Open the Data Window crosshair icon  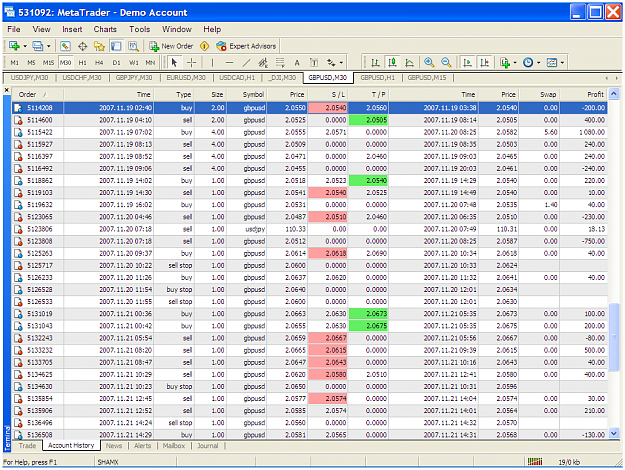coord(83,46)
